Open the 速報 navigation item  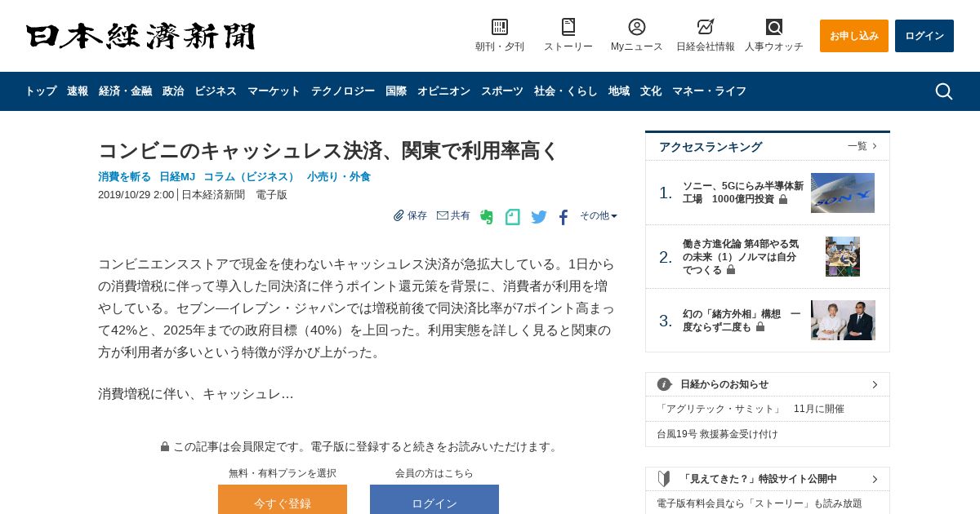(x=78, y=91)
